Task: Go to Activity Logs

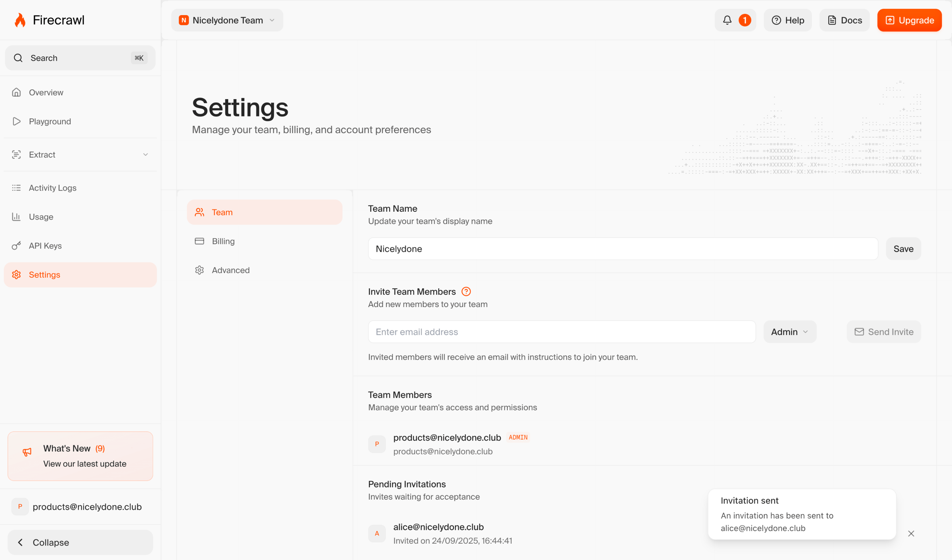Action: 80,188
